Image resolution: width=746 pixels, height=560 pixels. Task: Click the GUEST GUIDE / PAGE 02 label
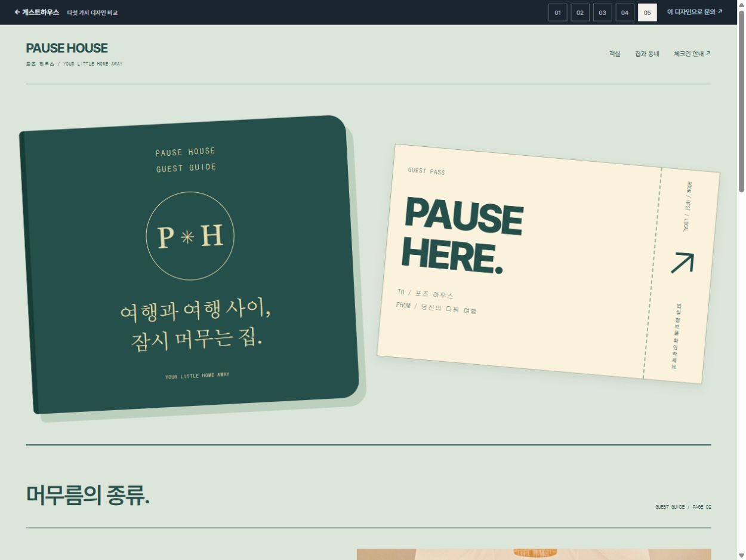coord(683,507)
